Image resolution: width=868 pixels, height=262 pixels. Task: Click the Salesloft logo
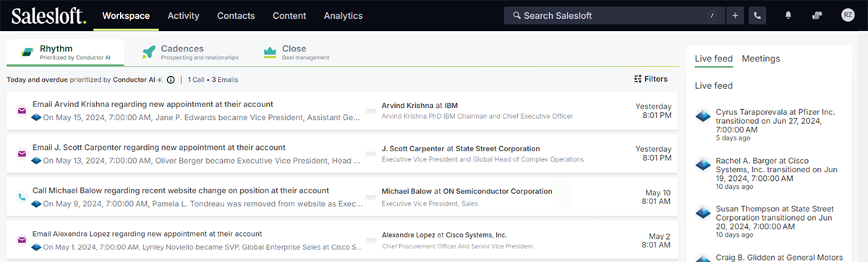click(48, 15)
